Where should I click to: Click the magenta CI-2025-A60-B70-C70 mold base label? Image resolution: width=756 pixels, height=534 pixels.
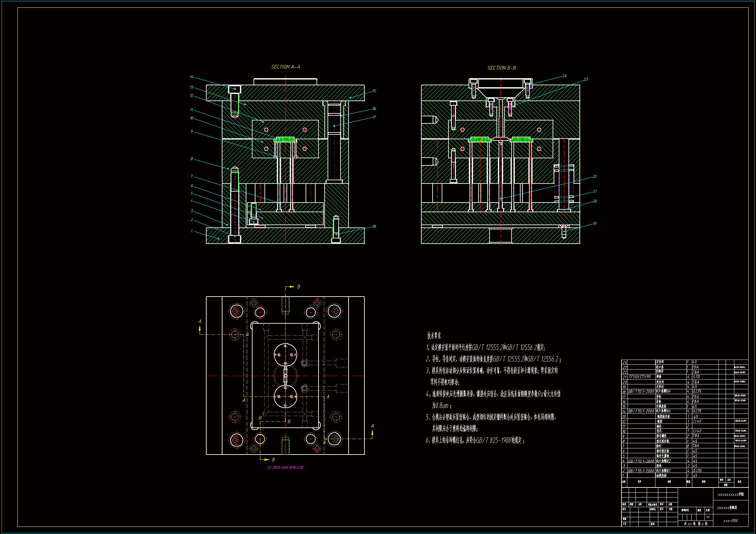(x=285, y=467)
